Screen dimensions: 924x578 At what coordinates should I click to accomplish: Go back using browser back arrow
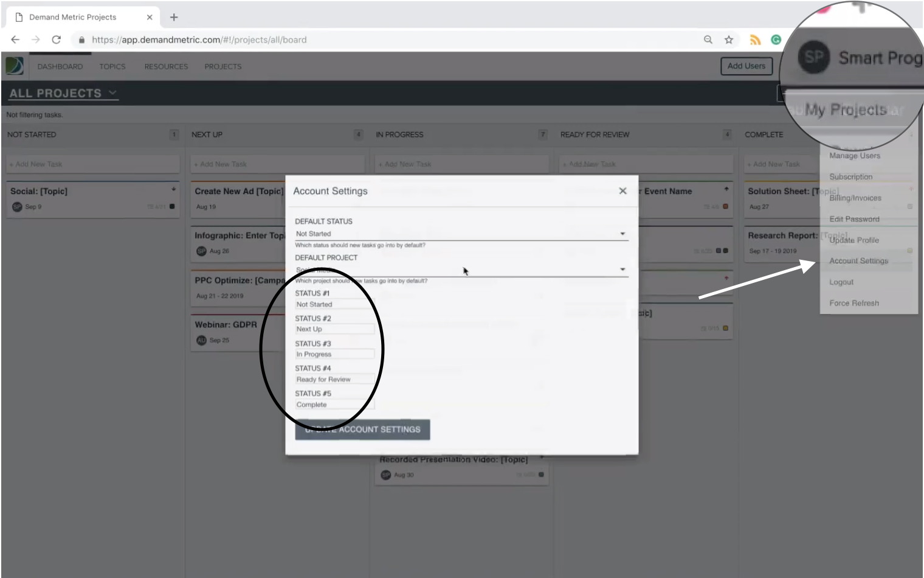coord(15,40)
